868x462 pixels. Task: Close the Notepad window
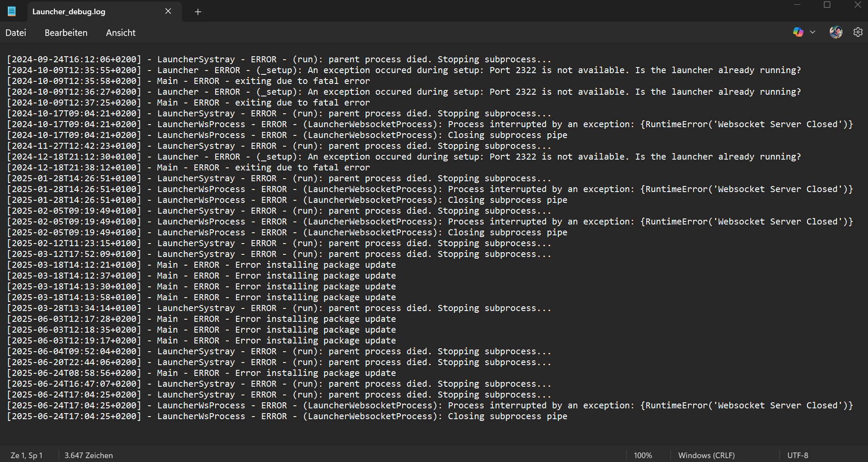[x=857, y=5]
